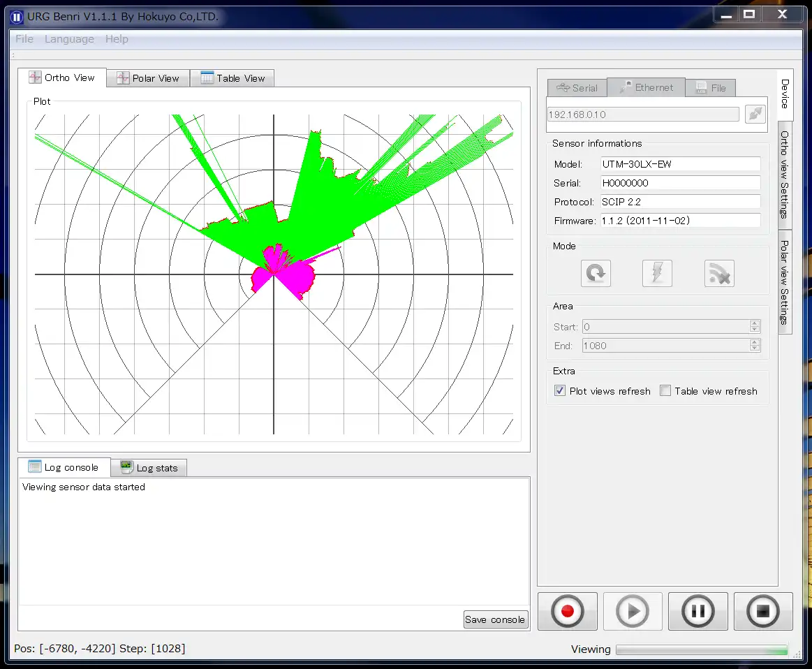The image size is (812, 669).
Task: Click the Start area value field
Action: tap(666, 327)
